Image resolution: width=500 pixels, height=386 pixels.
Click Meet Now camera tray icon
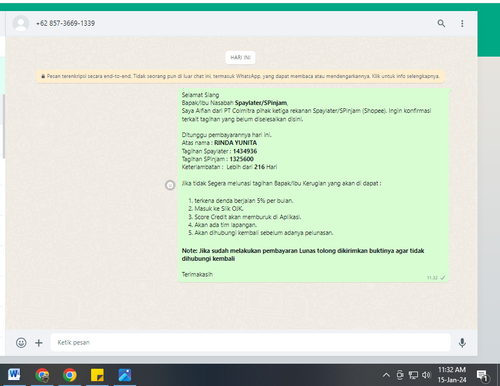tap(400, 375)
